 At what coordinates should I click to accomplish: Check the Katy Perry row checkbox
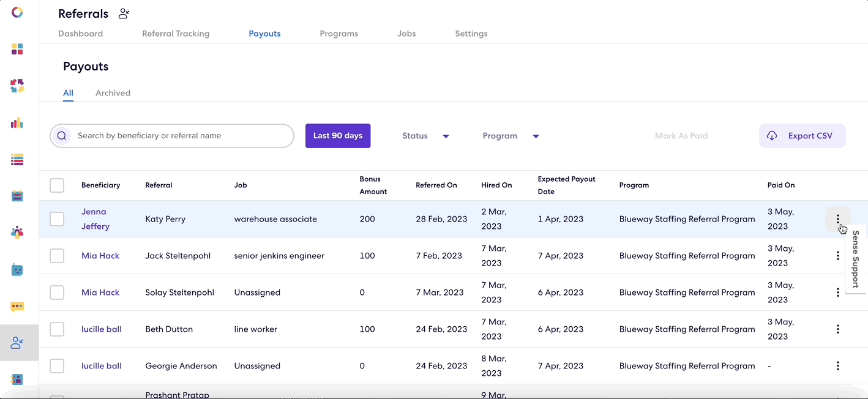[57, 219]
